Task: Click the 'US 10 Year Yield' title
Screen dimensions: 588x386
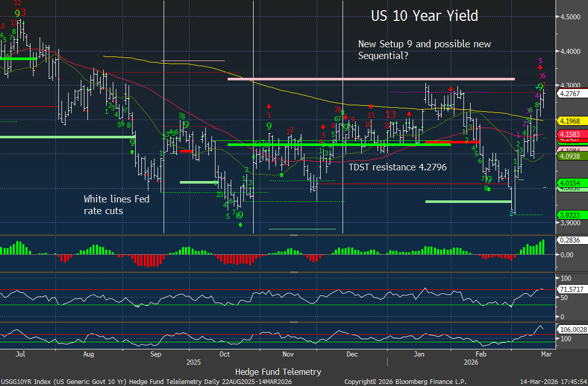Action: 424,16
